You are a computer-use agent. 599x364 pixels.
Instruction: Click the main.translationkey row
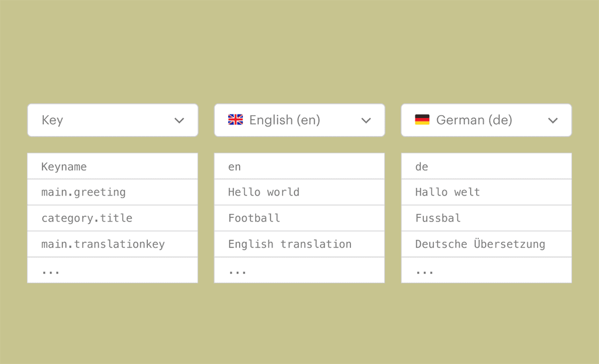(112, 244)
